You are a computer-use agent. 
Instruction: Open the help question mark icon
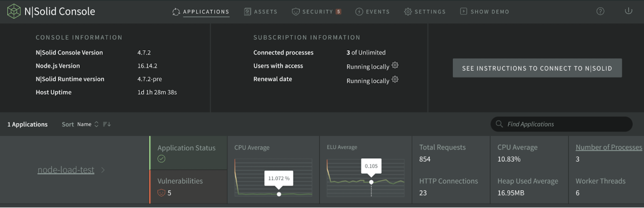(600, 11)
